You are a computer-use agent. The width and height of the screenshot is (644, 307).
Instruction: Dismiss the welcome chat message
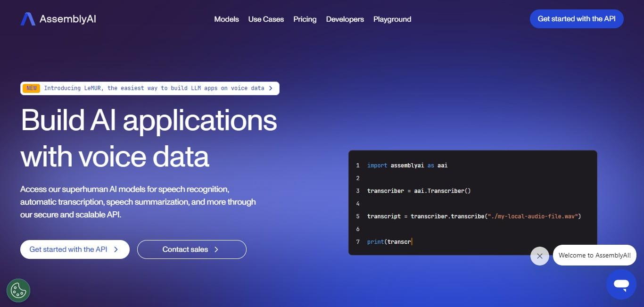click(539, 256)
